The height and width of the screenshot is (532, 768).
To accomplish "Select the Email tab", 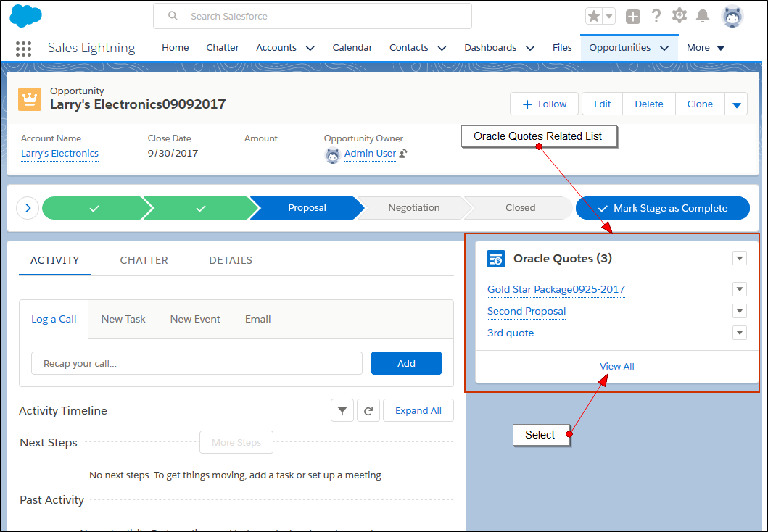I will [x=257, y=319].
